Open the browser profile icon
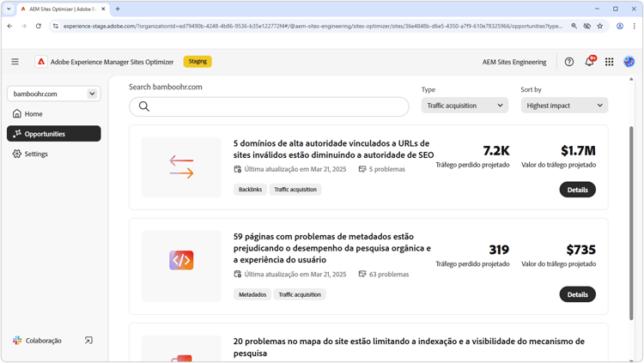 click(620, 26)
